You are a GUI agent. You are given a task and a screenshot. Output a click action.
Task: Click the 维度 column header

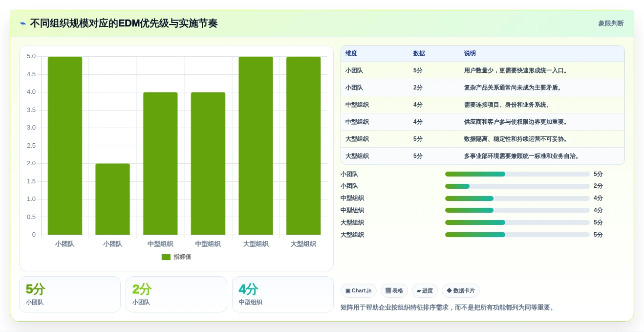point(351,54)
